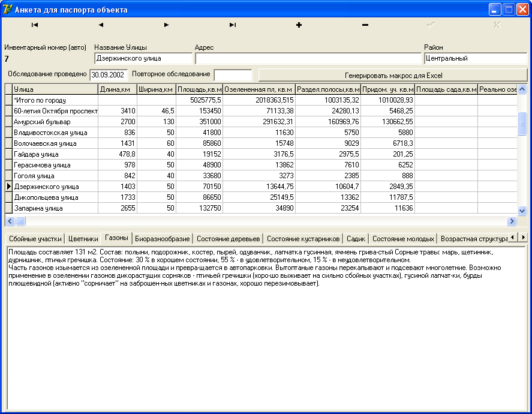Image resolution: width=532 pixels, height=414 pixels.
Task: Click the Площадь,кв.м column header
Action: point(200,89)
